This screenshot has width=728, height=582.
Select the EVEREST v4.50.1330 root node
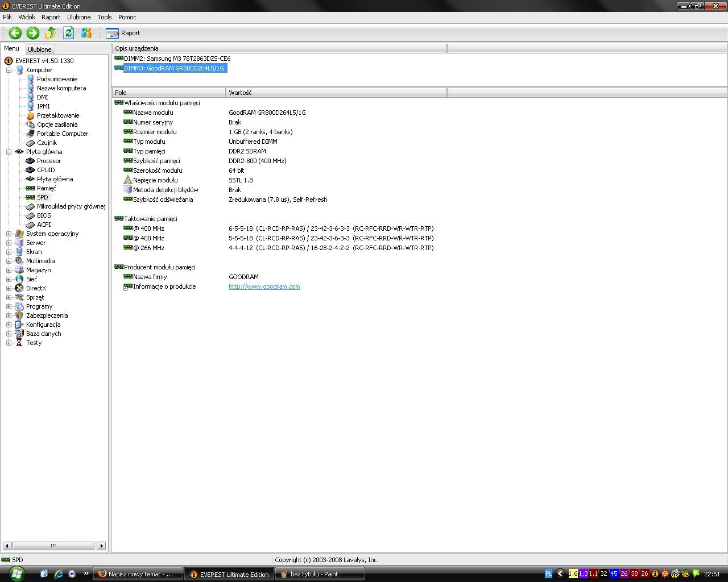click(44, 61)
